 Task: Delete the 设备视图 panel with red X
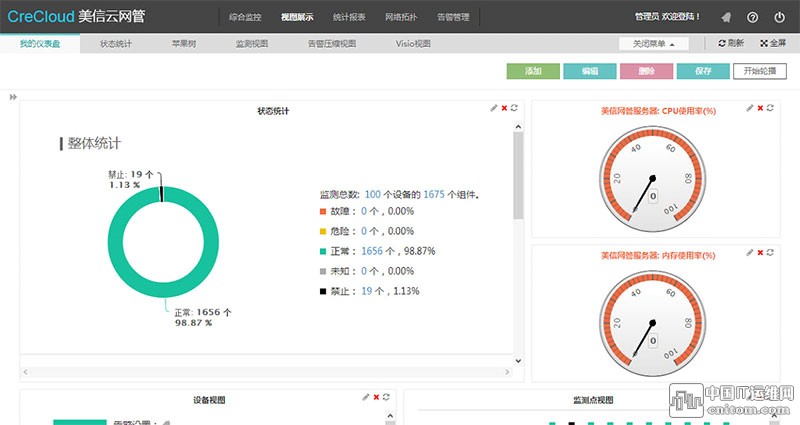(x=376, y=397)
